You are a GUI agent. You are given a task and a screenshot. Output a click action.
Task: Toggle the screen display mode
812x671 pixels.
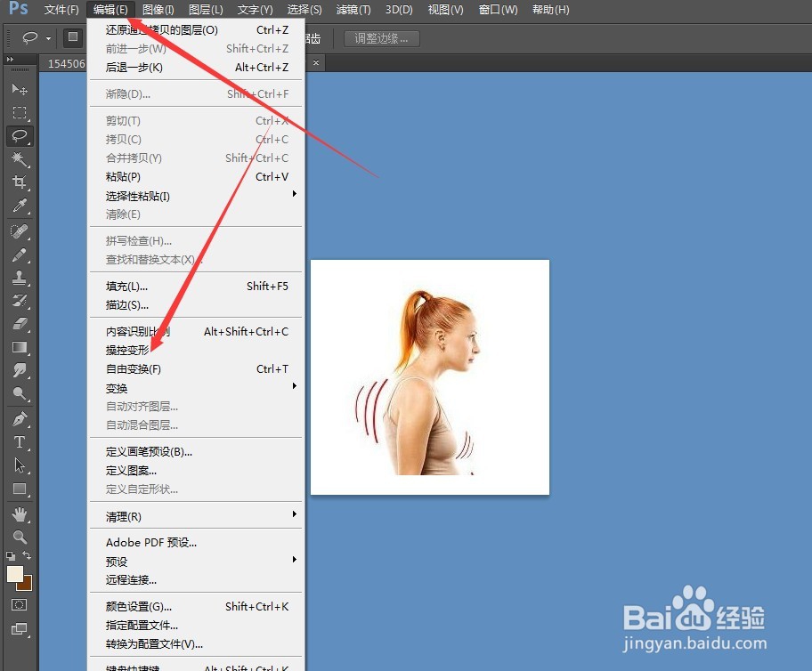click(x=19, y=627)
